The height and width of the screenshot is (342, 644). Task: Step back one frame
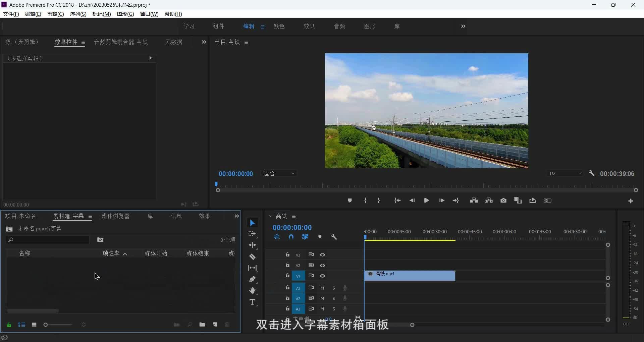click(412, 201)
